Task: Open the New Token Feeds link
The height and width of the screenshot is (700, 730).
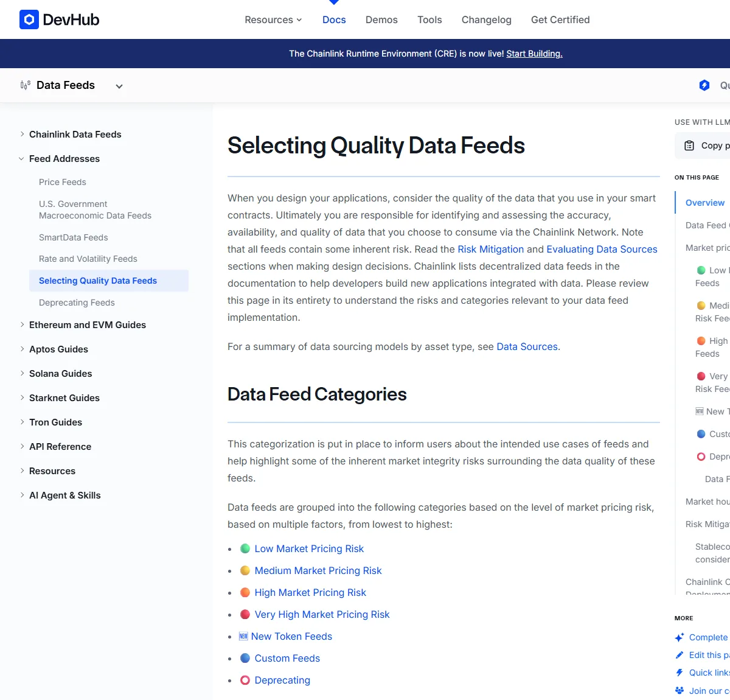Action: point(291,636)
